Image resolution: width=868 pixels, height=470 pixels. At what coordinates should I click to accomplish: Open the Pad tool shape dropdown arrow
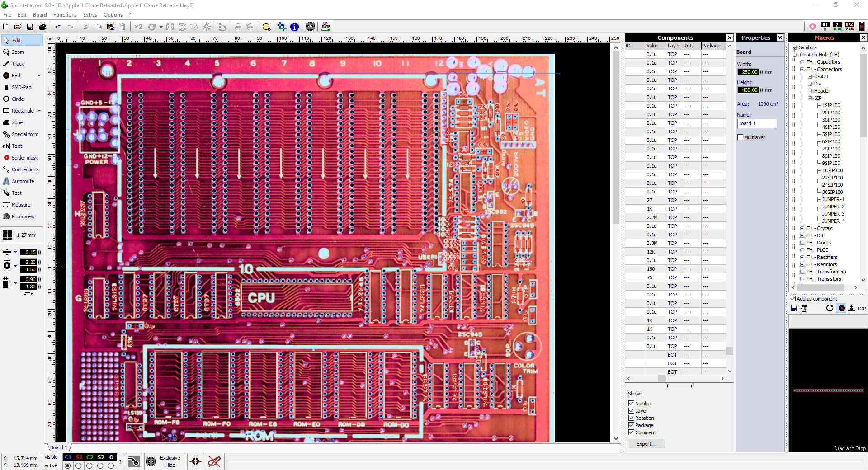tap(39, 75)
